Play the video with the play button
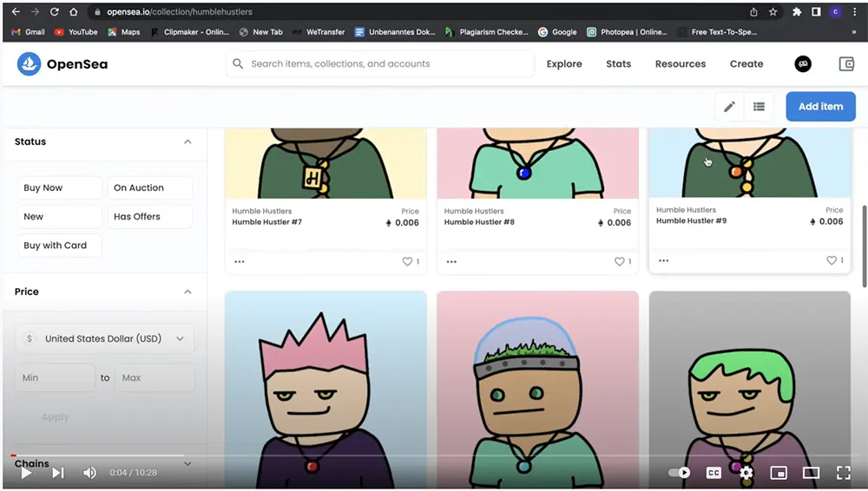Screen dimensions: 868x491 [x=25, y=473]
